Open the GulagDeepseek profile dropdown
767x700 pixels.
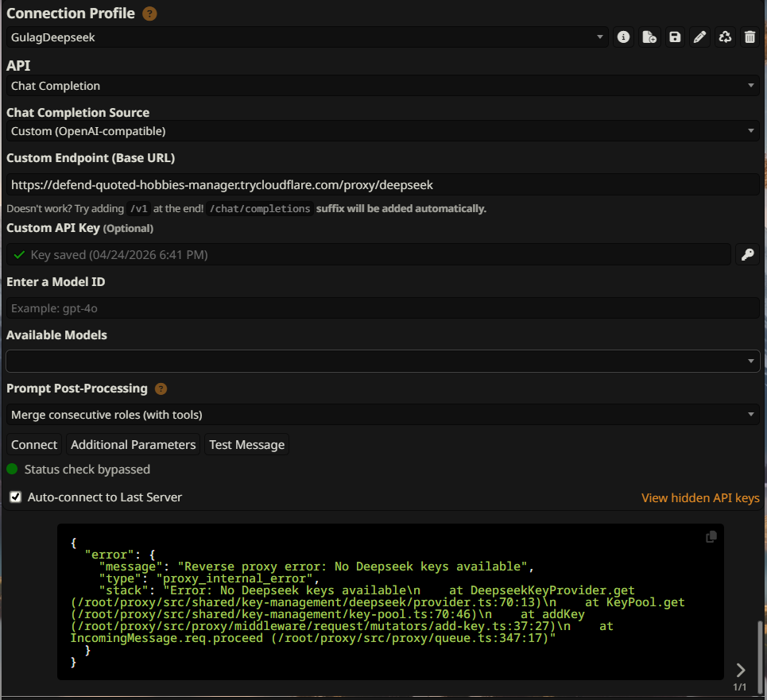(x=308, y=37)
